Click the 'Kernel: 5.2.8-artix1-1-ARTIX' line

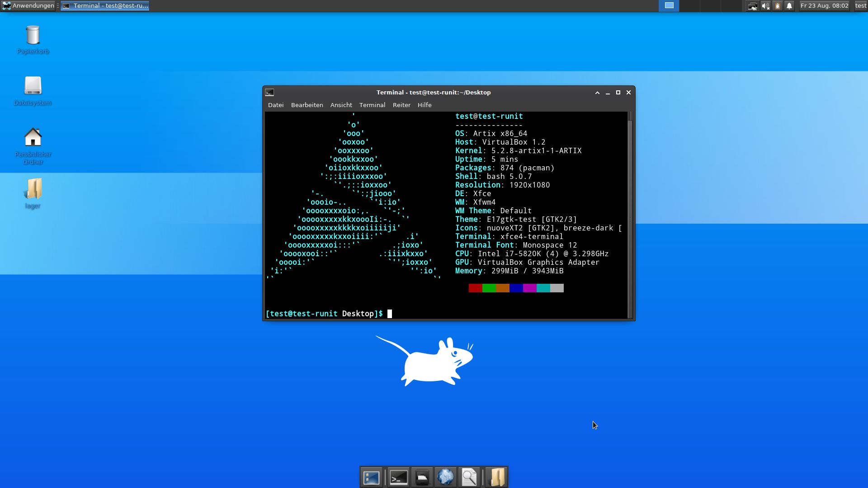tap(518, 150)
